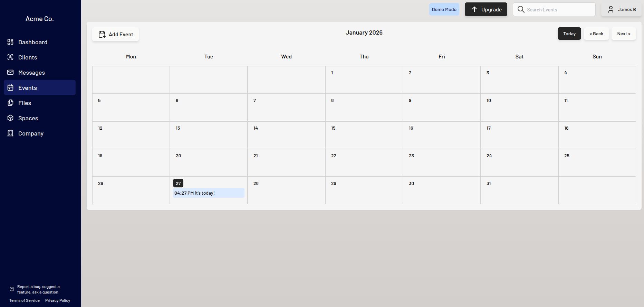Click the help question mark icon
Image resolution: width=644 pixels, height=307 pixels.
tap(12, 289)
